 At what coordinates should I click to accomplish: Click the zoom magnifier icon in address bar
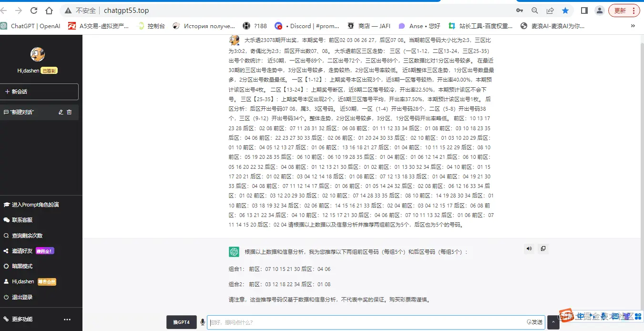[535, 10]
